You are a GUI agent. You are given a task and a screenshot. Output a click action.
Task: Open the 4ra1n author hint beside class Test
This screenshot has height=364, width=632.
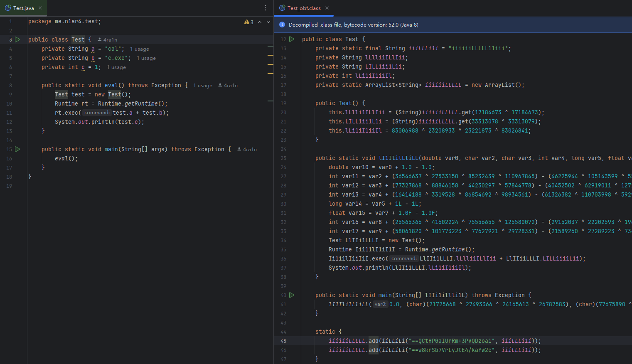(108, 40)
